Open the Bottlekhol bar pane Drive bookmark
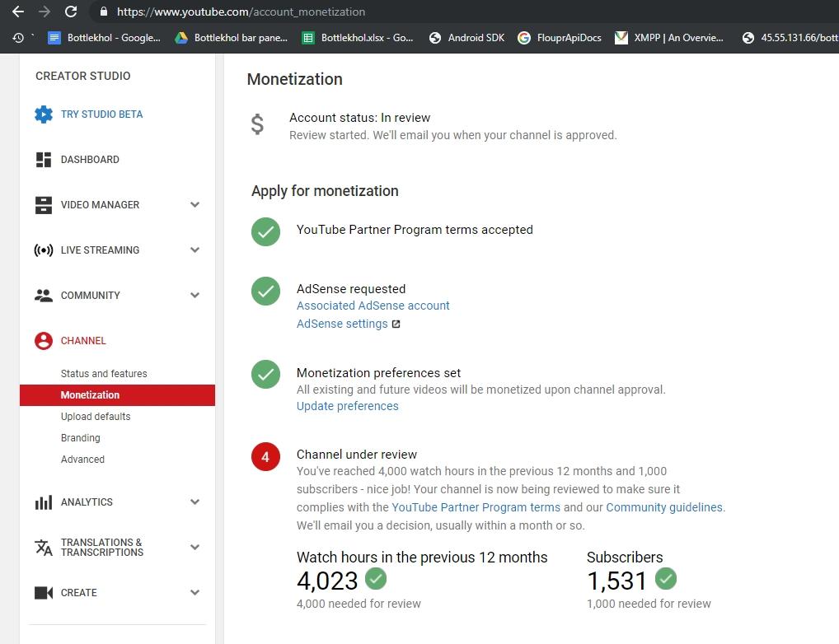839x644 pixels. [232, 38]
